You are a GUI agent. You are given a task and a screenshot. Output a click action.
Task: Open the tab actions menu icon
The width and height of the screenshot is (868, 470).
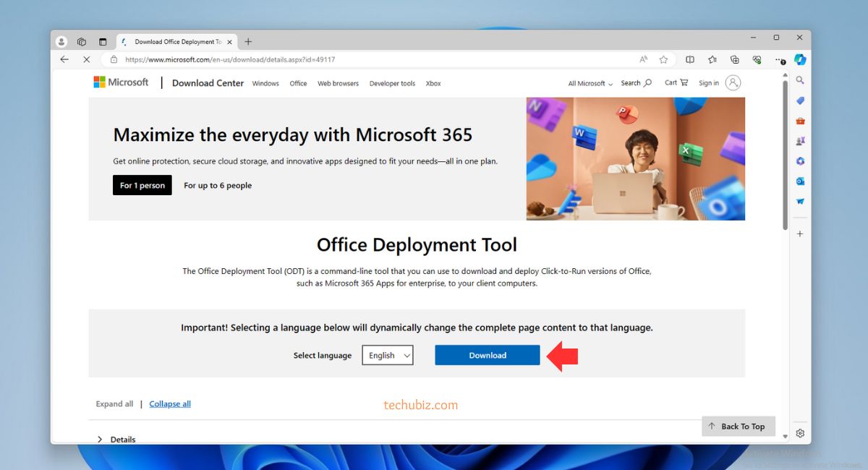pos(103,42)
